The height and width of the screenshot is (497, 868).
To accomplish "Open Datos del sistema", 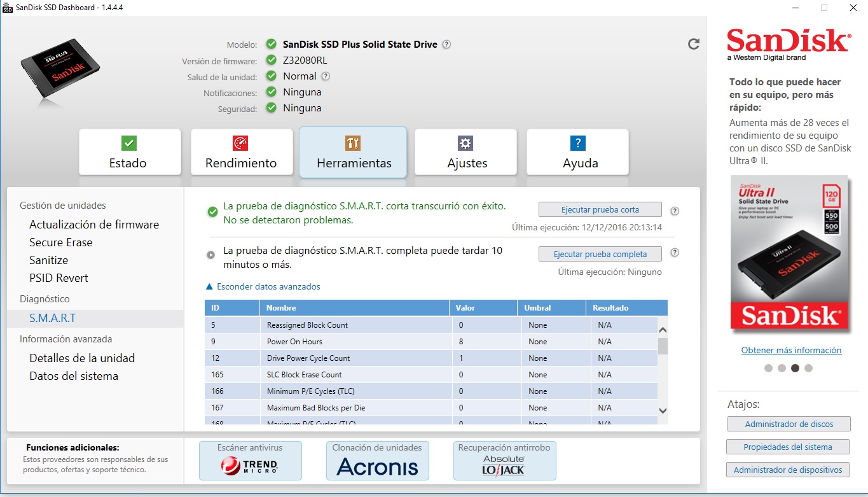I will (x=74, y=376).
